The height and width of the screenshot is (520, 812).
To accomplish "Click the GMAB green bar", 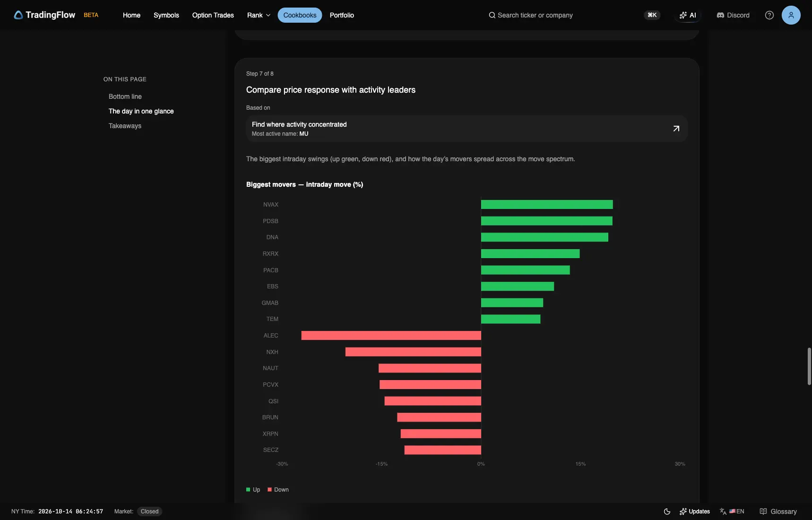I will (512, 303).
